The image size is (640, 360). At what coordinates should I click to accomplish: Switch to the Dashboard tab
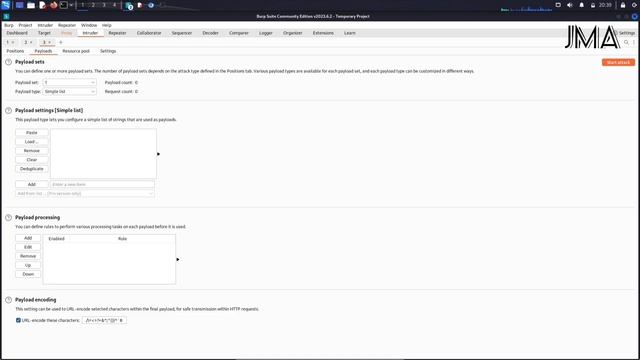coord(17,33)
